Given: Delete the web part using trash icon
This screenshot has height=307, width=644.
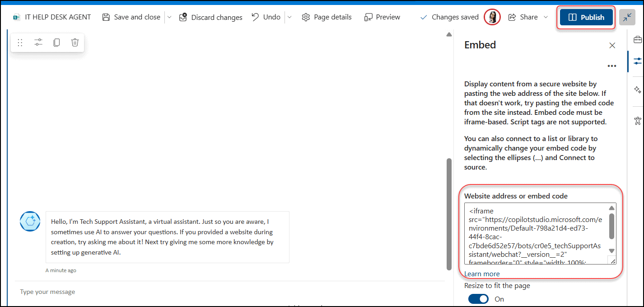Looking at the screenshot, I should tap(75, 43).
